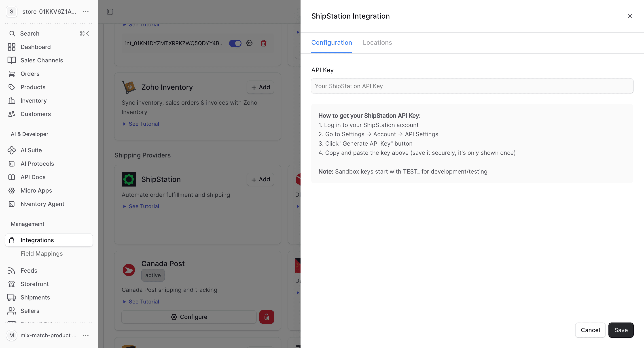Click the Shipments truck icon

(x=12, y=297)
